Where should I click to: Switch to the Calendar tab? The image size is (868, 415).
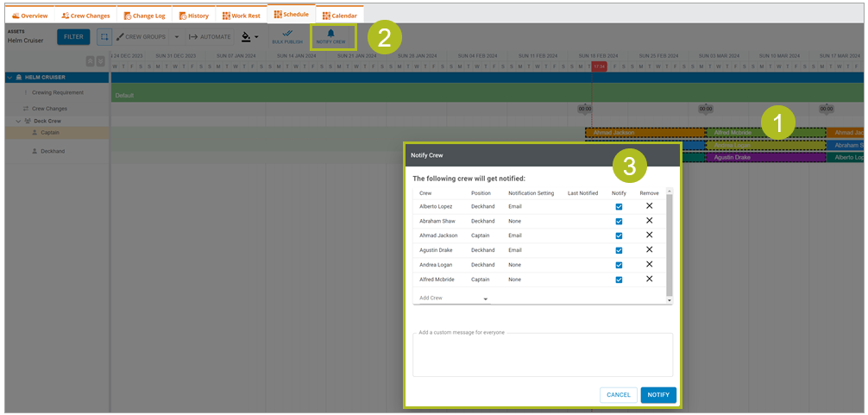pos(340,16)
